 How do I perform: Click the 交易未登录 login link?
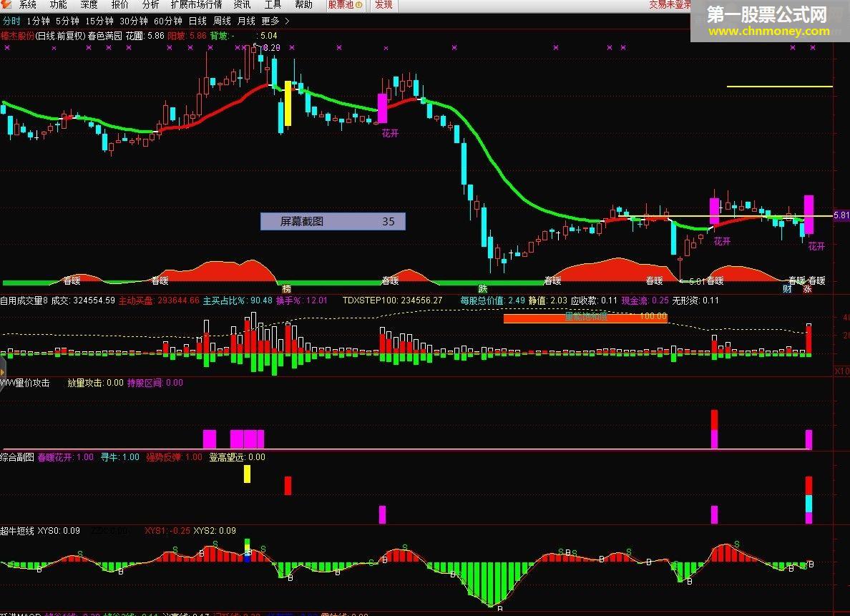pyautogui.click(x=670, y=5)
